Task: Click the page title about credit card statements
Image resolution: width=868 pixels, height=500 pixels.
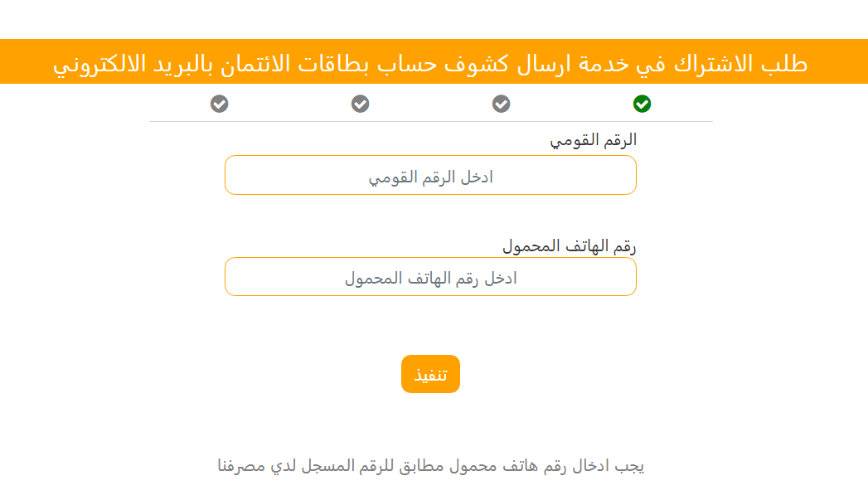Action: [430, 63]
